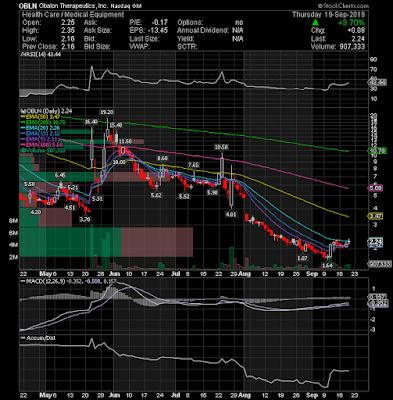Click the 10.50 July high price label
This screenshot has height=400, width=393.
point(222,147)
